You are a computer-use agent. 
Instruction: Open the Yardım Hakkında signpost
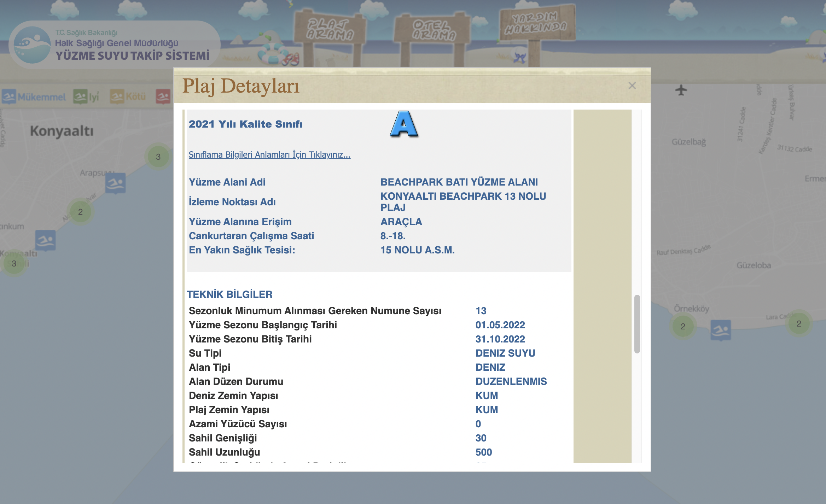[x=536, y=23]
